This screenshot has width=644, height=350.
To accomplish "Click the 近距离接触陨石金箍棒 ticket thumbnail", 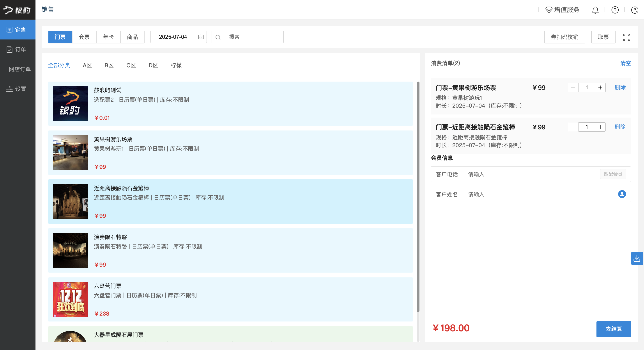I will tap(70, 202).
